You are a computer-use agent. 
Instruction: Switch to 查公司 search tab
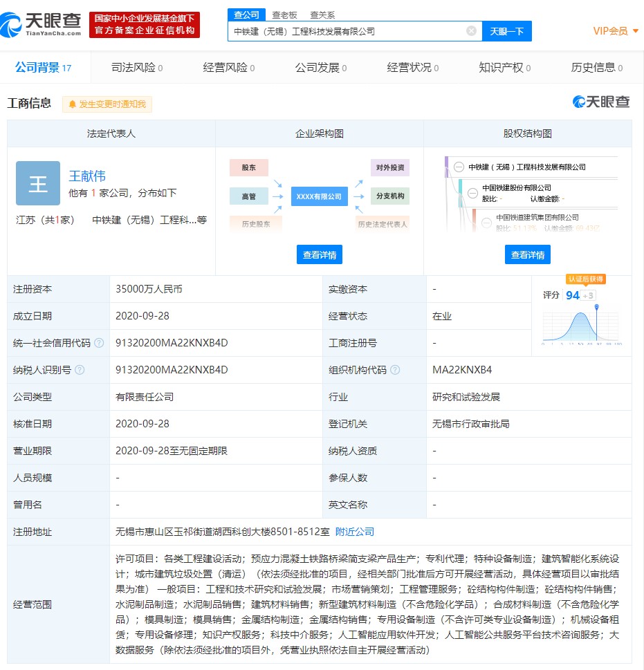[246, 15]
